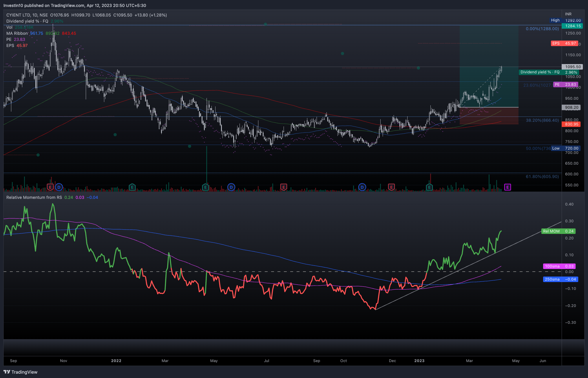Click the magenta 100sma 0.03 axis label
The image size is (588, 378).
tap(559, 266)
